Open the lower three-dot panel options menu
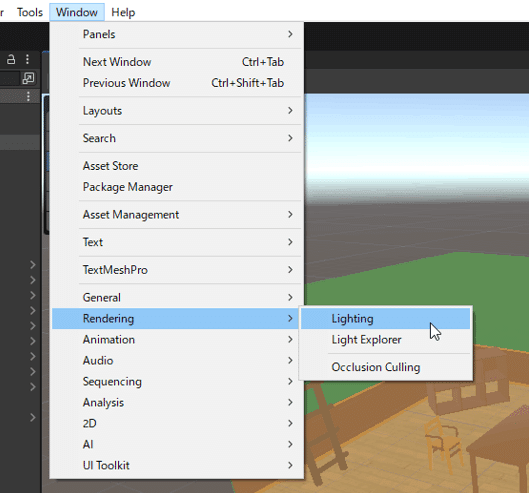Image resolution: width=529 pixels, height=493 pixels. (x=28, y=97)
